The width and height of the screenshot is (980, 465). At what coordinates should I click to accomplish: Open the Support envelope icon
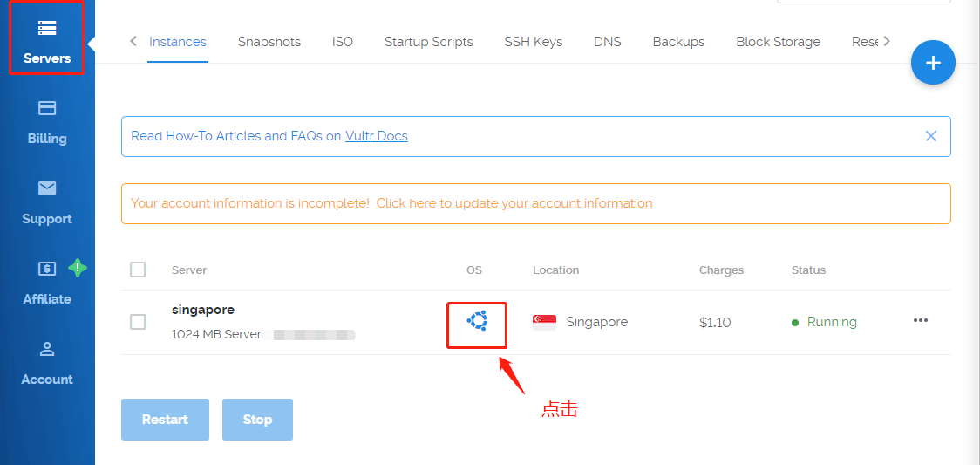[x=47, y=188]
